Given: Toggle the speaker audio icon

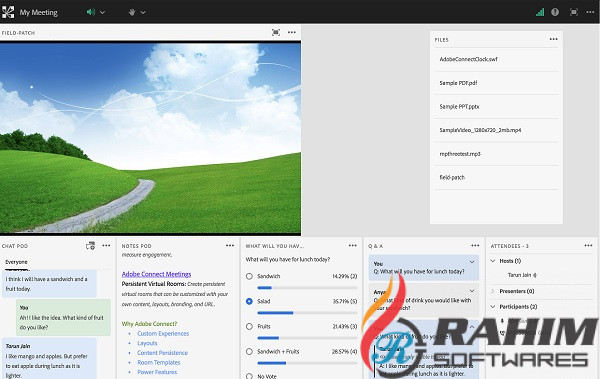Looking at the screenshot, I should coord(91,12).
